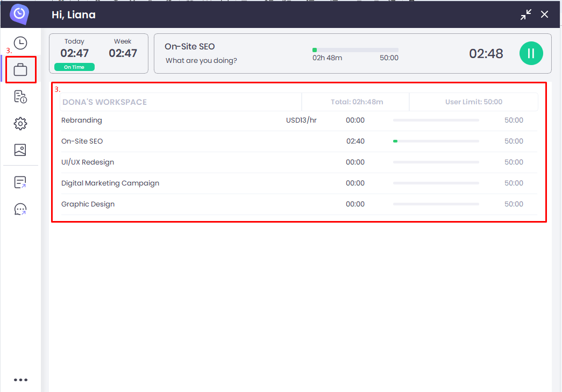Close the time tracker window
562x392 pixels.
pyautogui.click(x=544, y=15)
